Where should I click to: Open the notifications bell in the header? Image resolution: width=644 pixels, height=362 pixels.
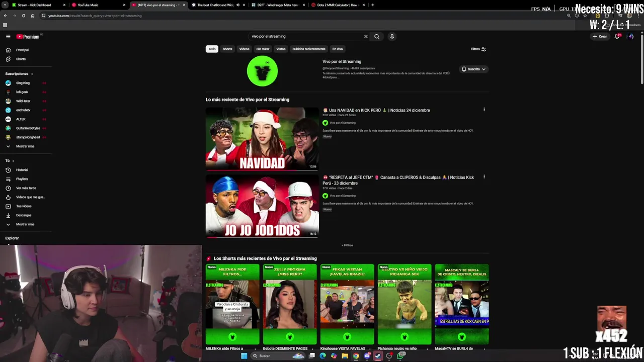tap(617, 36)
